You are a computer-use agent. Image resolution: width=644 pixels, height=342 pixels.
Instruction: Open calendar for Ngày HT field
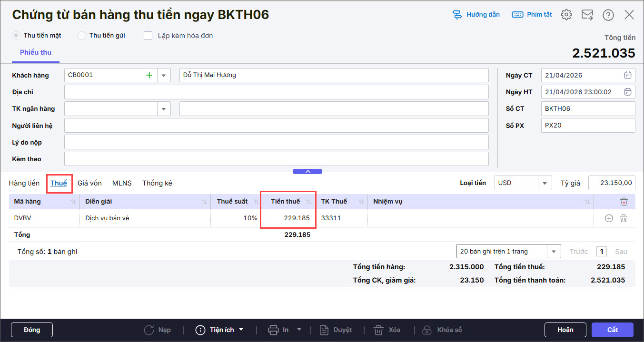point(627,92)
